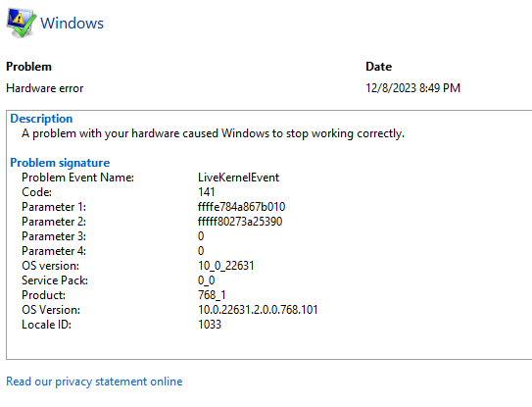Click the Service Pack value 0_0
The width and height of the screenshot is (532, 407).
[207, 280]
